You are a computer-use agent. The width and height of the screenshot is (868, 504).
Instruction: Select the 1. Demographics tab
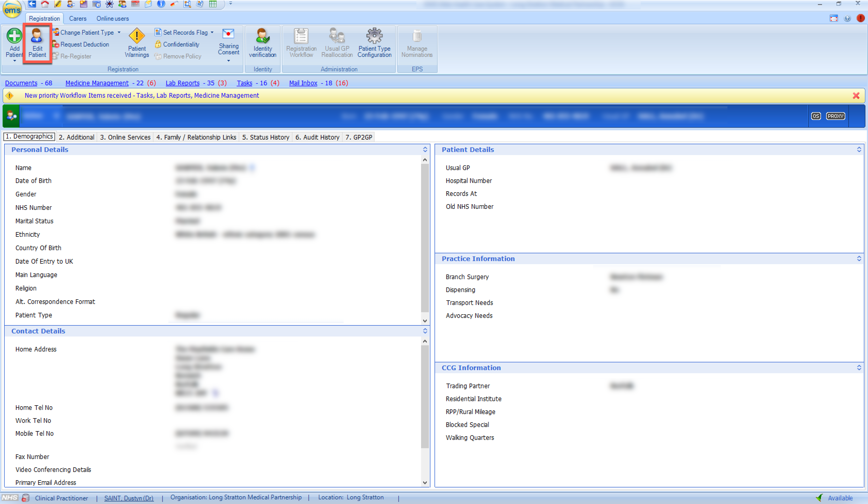coord(29,136)
